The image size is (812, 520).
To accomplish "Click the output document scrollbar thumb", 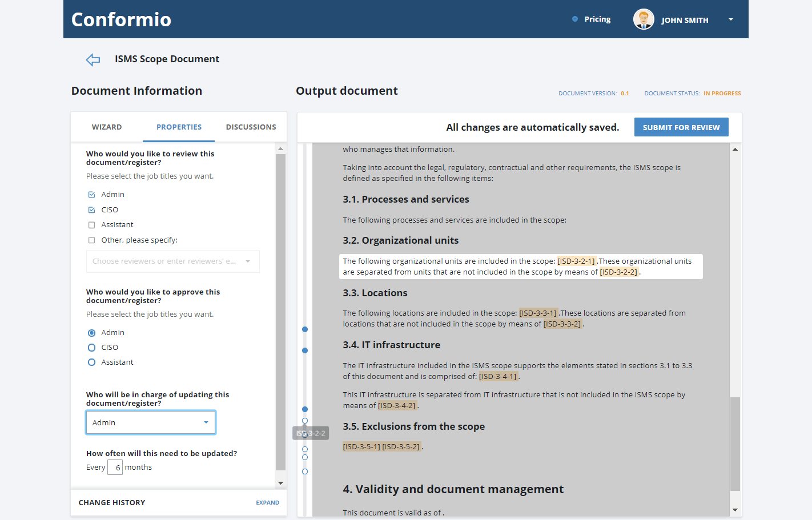I will coord(735,444).
